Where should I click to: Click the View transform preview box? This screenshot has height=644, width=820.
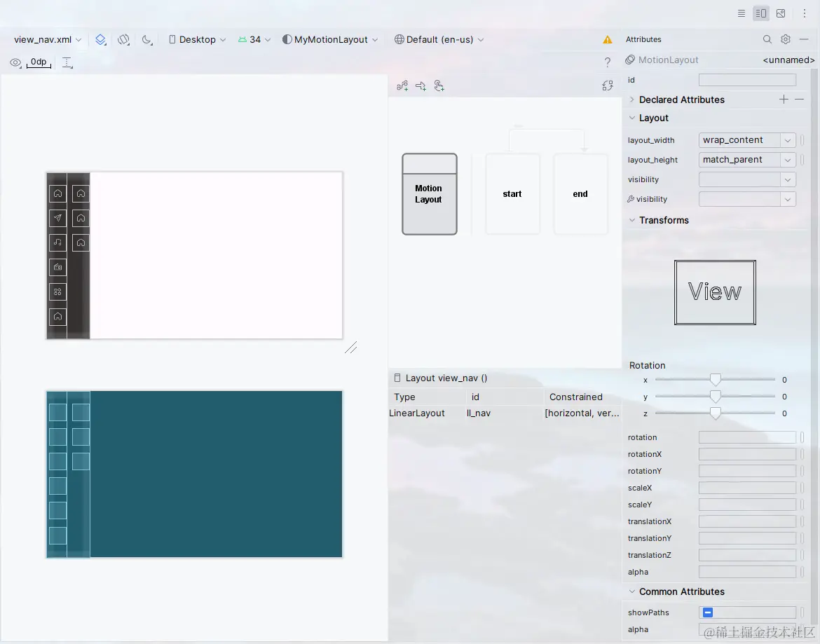point(715,292)
